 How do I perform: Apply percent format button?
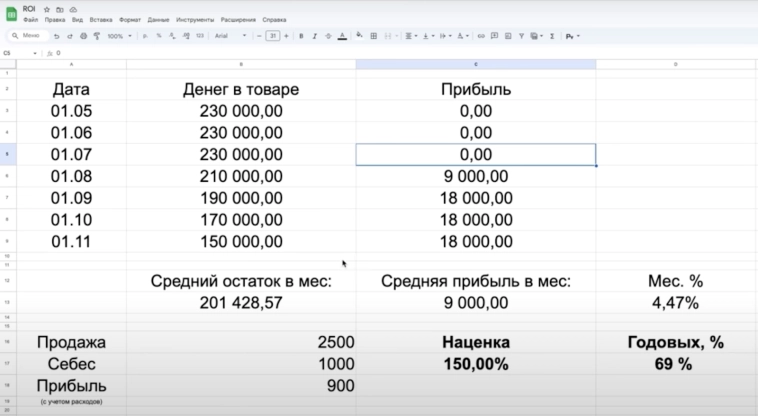click(x=159, y=36)
